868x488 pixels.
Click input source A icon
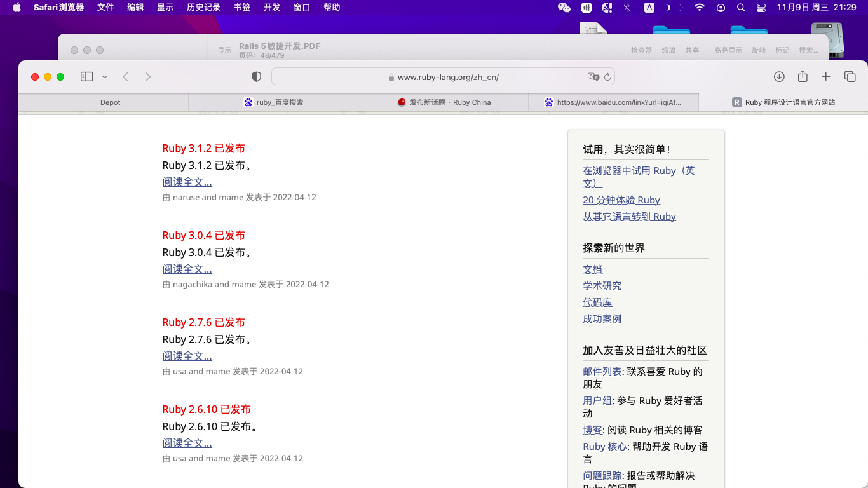pyautogui.click(x=649, y=8)
